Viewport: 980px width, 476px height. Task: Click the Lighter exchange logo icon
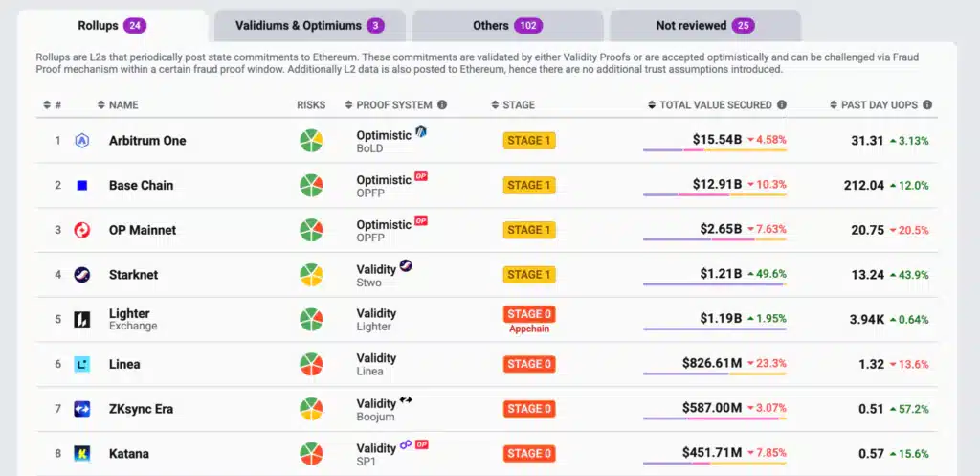point(82,319)
